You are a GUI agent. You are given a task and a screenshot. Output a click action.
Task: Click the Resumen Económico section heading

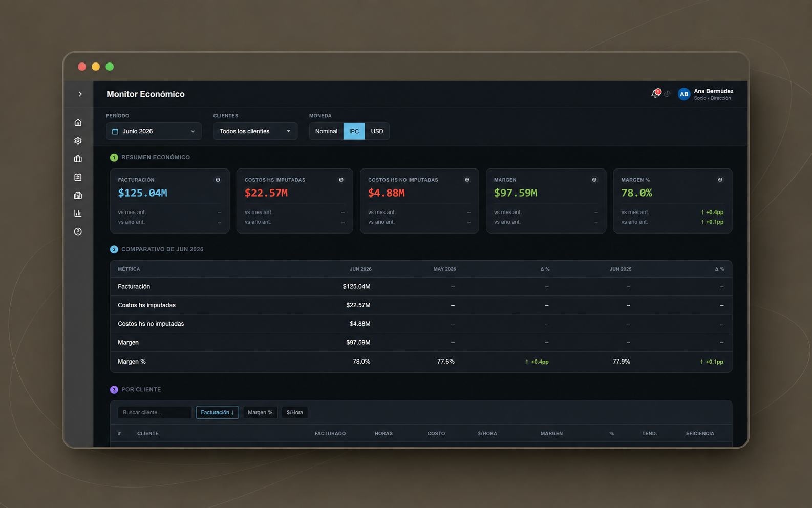coord(156,158)
